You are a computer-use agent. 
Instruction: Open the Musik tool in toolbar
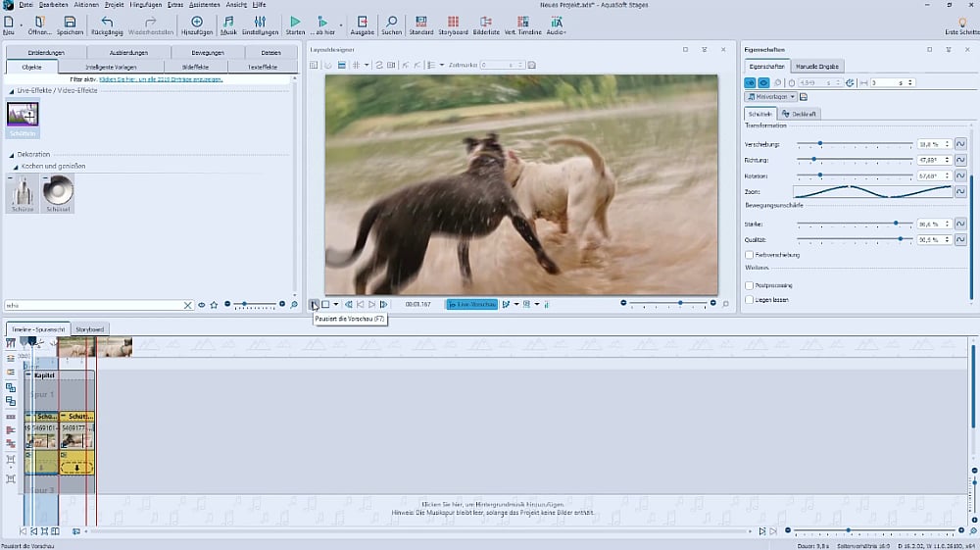pos(228,22)
